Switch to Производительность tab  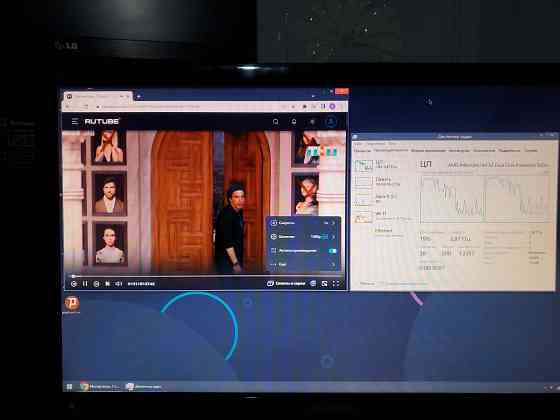391,151
